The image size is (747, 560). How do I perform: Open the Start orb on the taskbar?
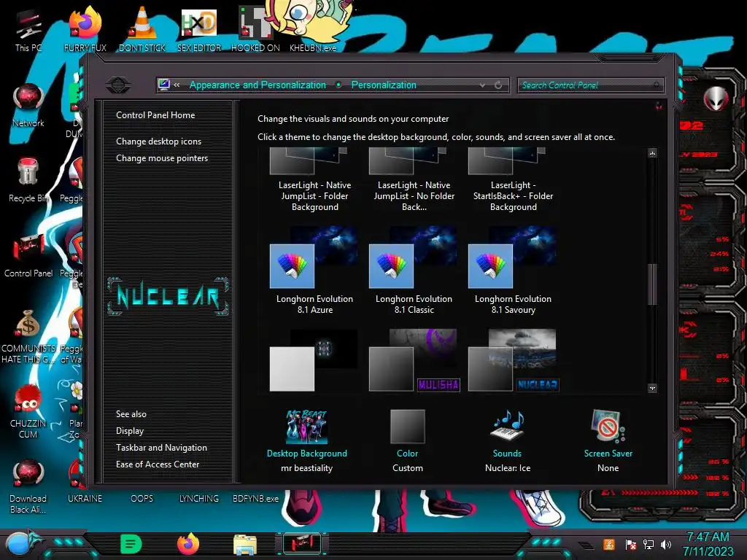tap(18, 544)
